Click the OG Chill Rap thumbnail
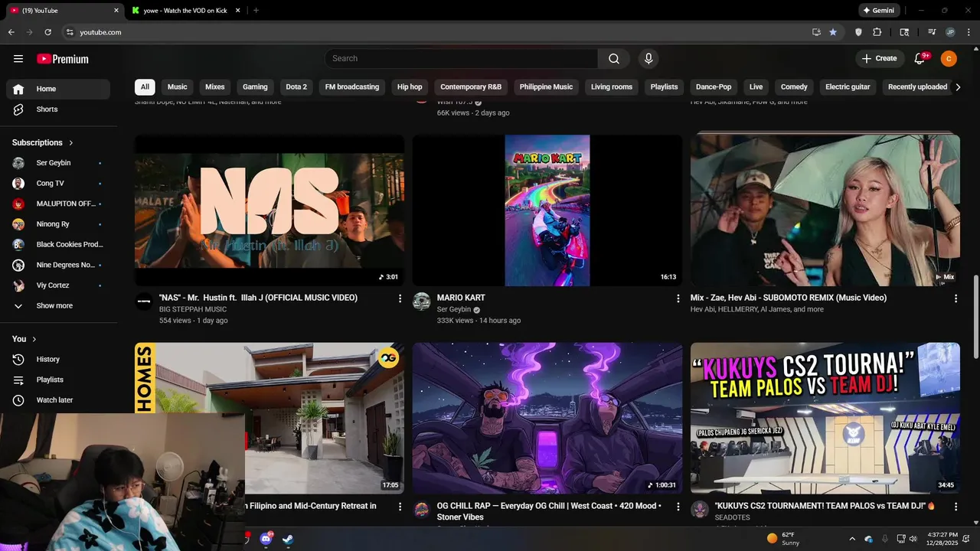Image resolution: width=980 pixels, height=551 pixels. [547, 418]
